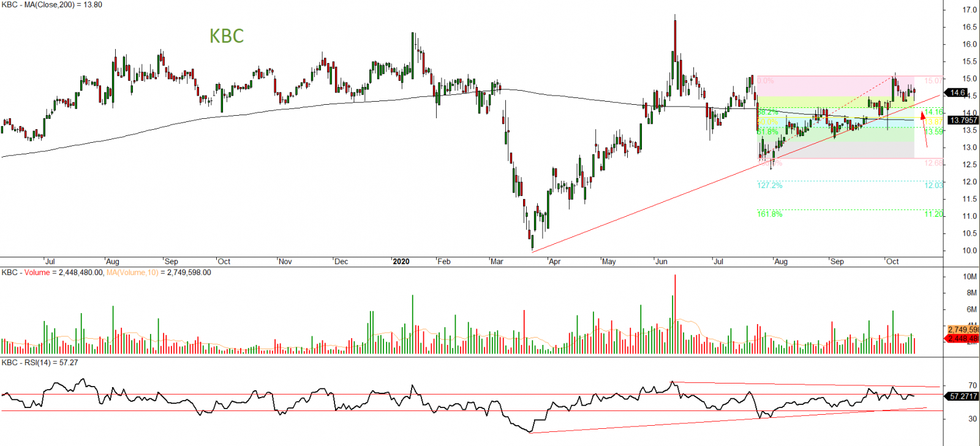Click the Fibonacci '61.8%' level label
This screenshot has width=980, height=446.
pyautogui.click(x=768, y=132)
